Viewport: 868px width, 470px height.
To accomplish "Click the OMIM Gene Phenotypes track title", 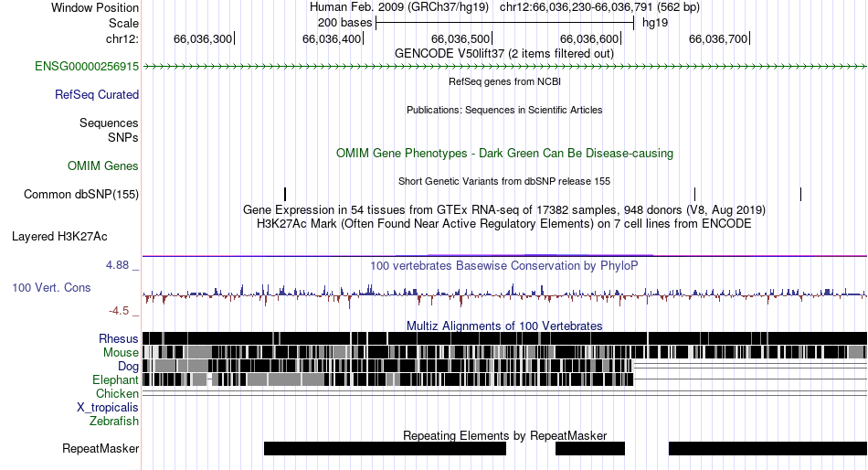I will click(x=504, y=154).
